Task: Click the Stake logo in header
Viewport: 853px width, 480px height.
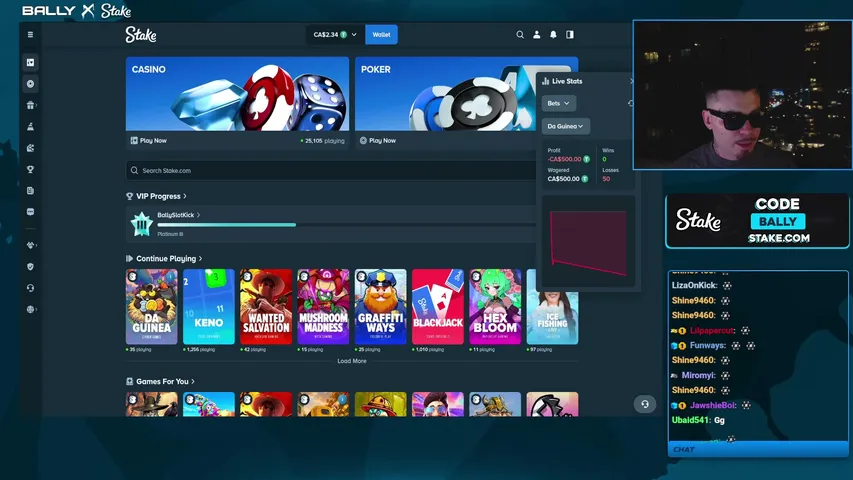Action: (141, 35)
